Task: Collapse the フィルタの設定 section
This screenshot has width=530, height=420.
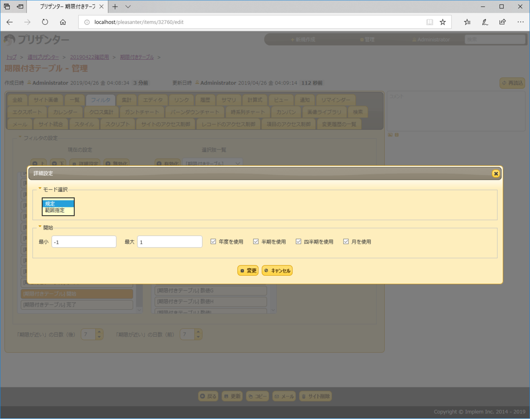Action: point(19,137)
